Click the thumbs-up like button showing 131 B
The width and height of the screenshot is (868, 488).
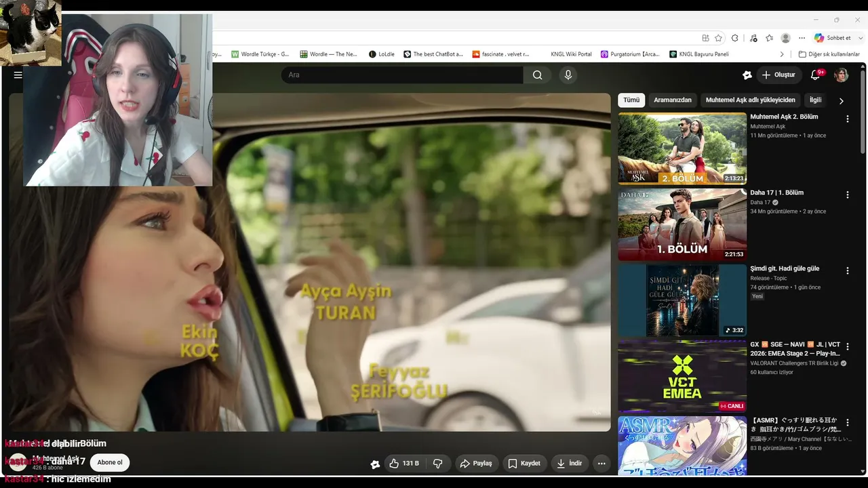click(404, 464)
